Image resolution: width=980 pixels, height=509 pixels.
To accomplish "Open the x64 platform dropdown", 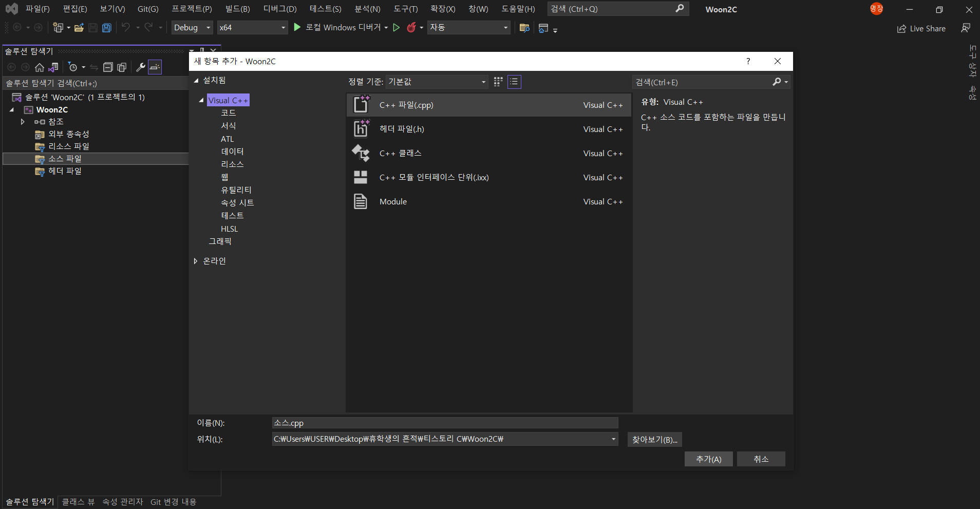I will [x=252, y=28].
